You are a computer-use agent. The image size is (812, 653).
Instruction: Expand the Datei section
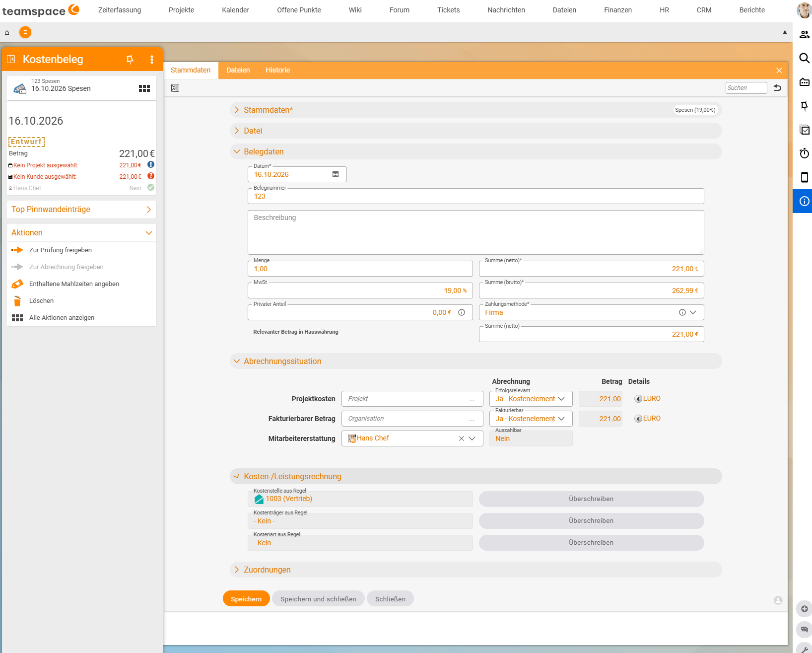475,131
